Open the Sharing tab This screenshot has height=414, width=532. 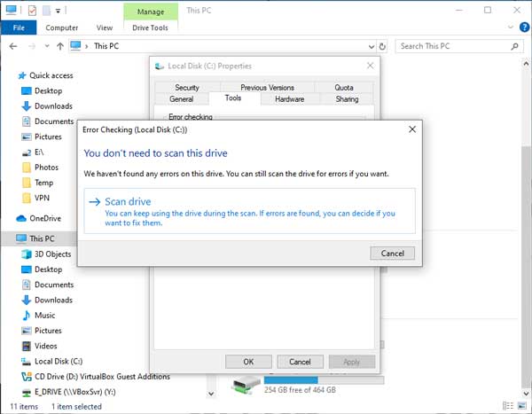347,99
